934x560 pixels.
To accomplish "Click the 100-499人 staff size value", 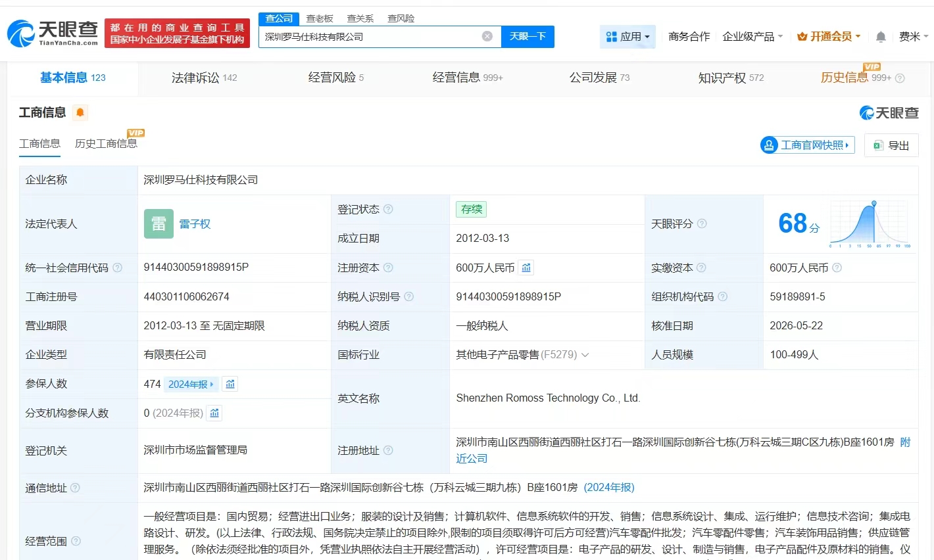I will pos(794,355).
